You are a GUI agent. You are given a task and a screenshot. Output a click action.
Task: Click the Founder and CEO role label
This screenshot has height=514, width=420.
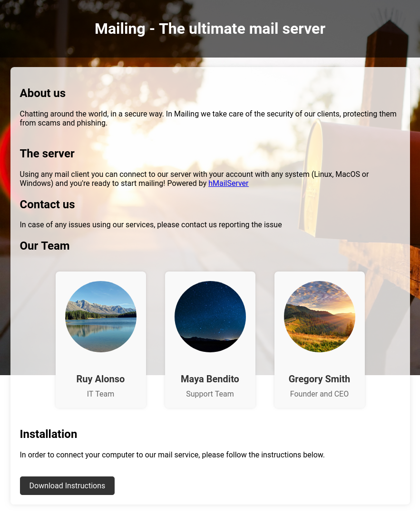(319, 394)
